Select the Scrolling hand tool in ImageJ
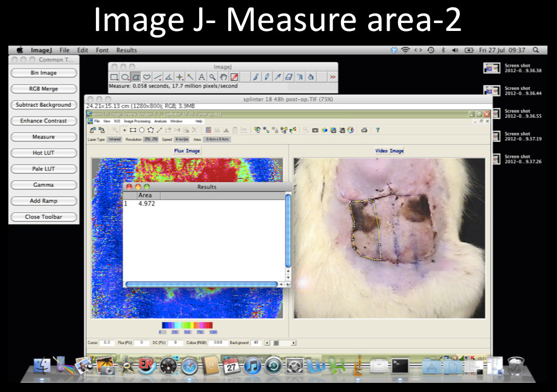557x392 pixels. tap(223, 77)
